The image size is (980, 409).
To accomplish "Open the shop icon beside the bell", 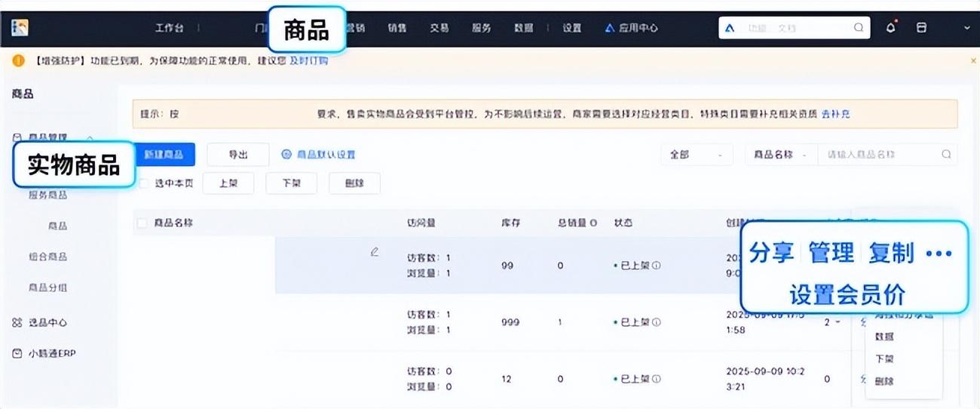I will point(920,28).
